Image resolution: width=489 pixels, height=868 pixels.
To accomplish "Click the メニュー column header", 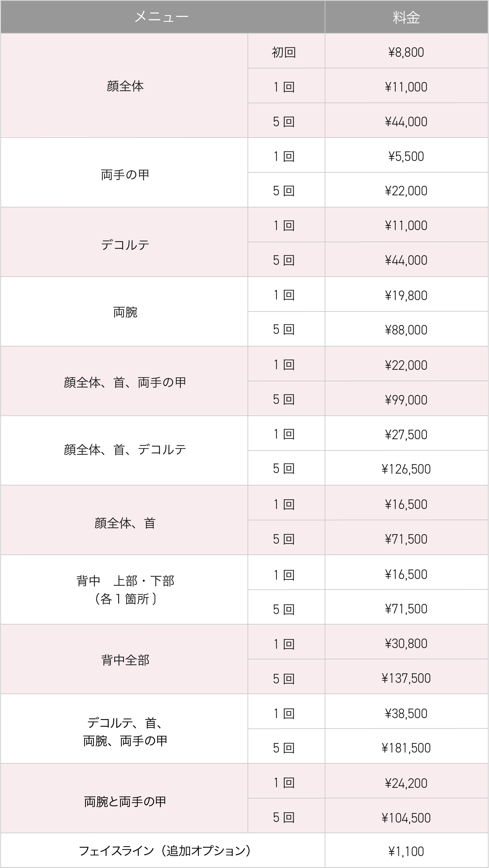I will 162,17.
